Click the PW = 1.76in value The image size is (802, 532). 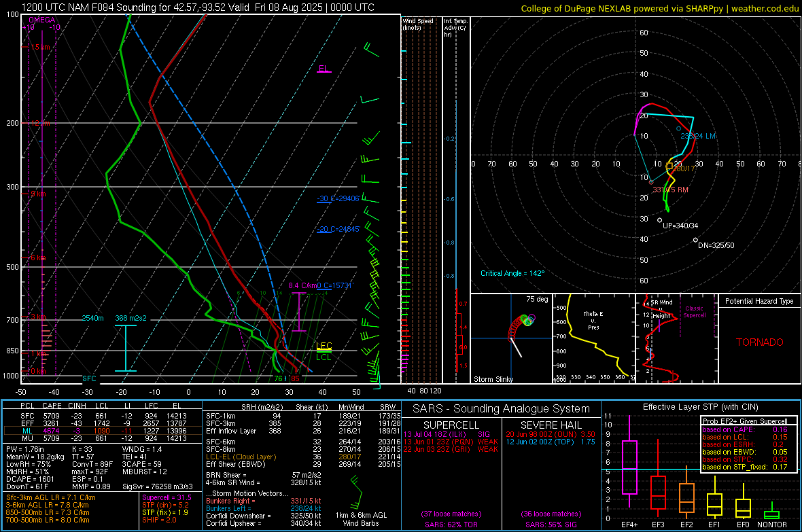25,449
